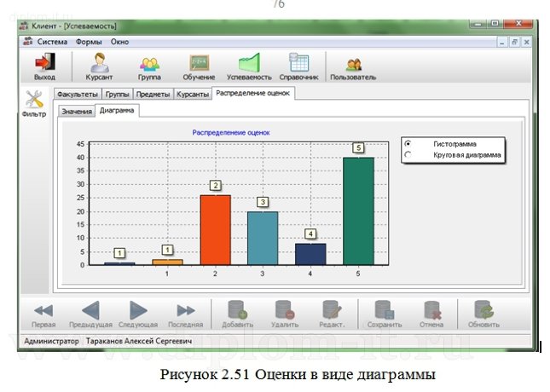Select the Круговая диаграмма radio button
Screen dimensions: 550x392
408,154
